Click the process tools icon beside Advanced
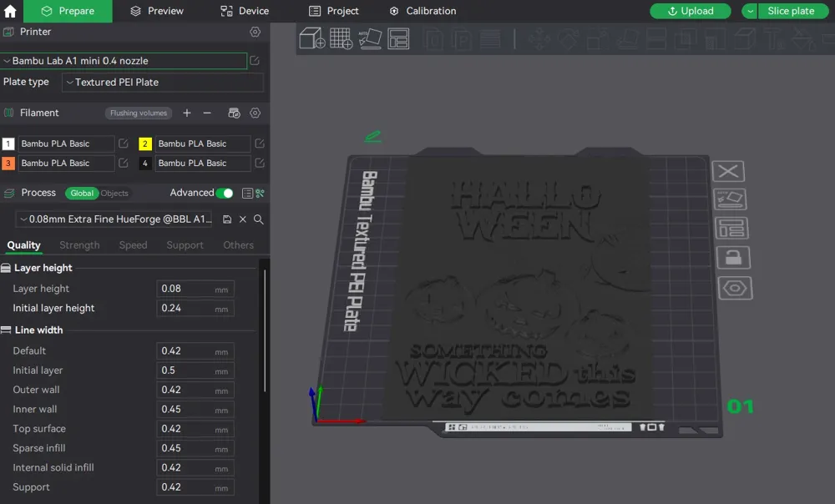Image resolution: width=835 pixels, height=504 pixels. point(260,194)
